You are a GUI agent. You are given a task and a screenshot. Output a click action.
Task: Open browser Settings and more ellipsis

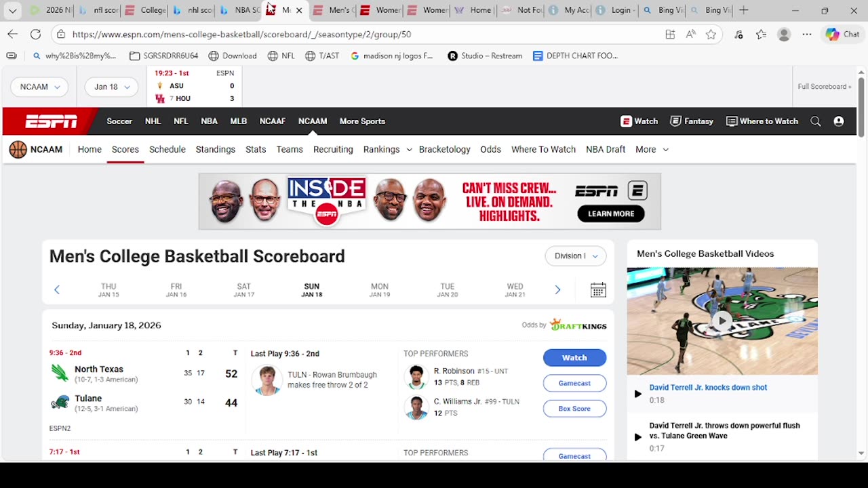point(807,34)
